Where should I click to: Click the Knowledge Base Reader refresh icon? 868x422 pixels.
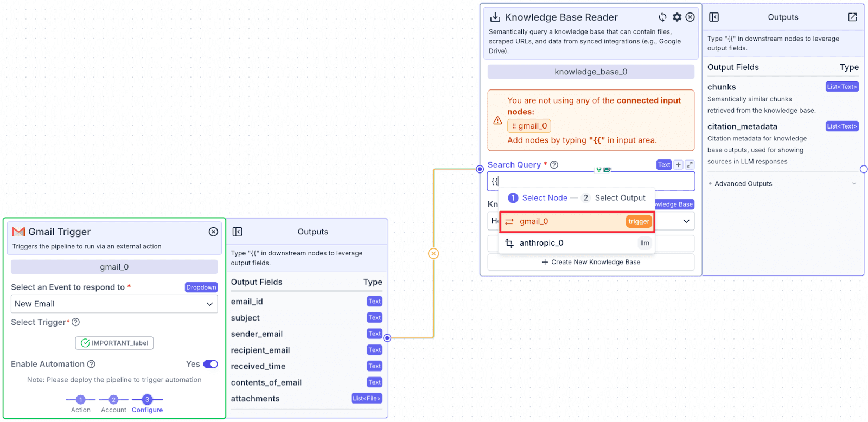click(662, 17)
